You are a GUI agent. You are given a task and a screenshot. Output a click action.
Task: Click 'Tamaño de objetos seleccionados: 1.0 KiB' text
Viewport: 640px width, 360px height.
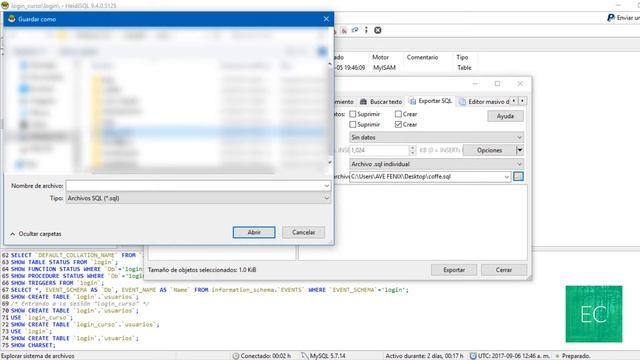(202, 270)
